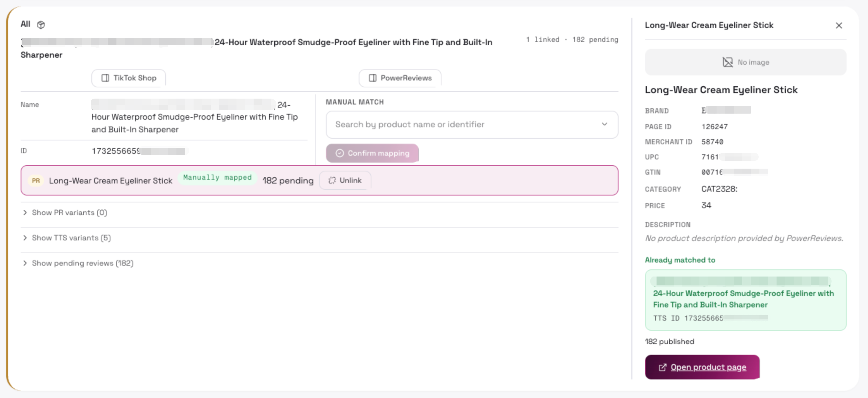
Task: Click the 182 pending text in mapped row
Action: click(288, 180)
